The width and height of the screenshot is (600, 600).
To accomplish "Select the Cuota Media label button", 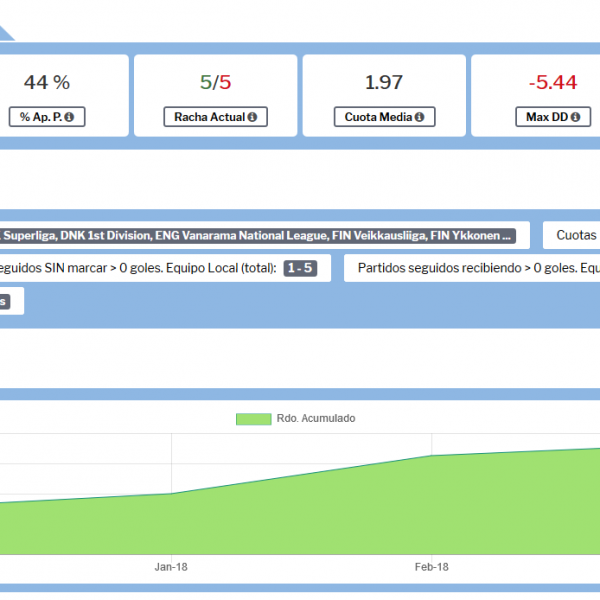I will pos(385,117).
